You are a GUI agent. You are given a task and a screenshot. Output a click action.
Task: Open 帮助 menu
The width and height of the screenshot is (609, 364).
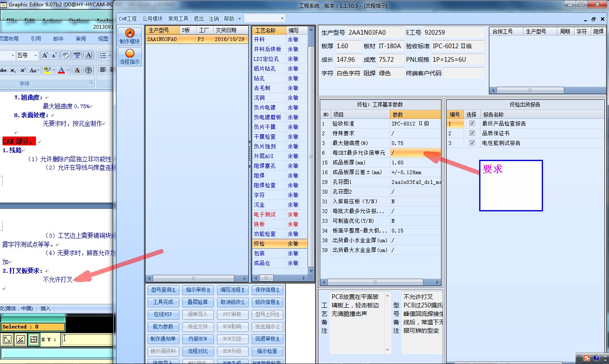[229, 19]
